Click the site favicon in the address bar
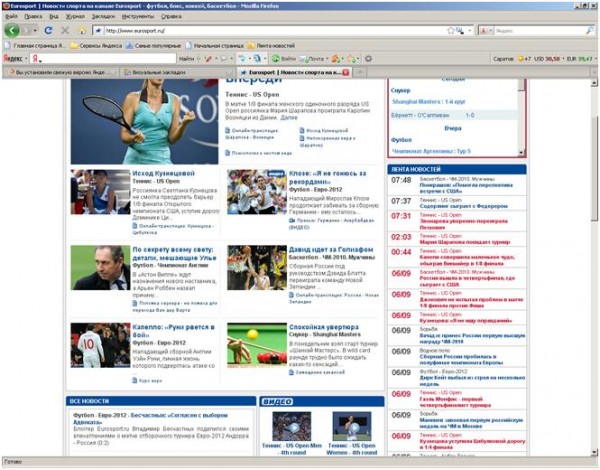This screenshot has width=600, height=470. [x=98, y=31]
